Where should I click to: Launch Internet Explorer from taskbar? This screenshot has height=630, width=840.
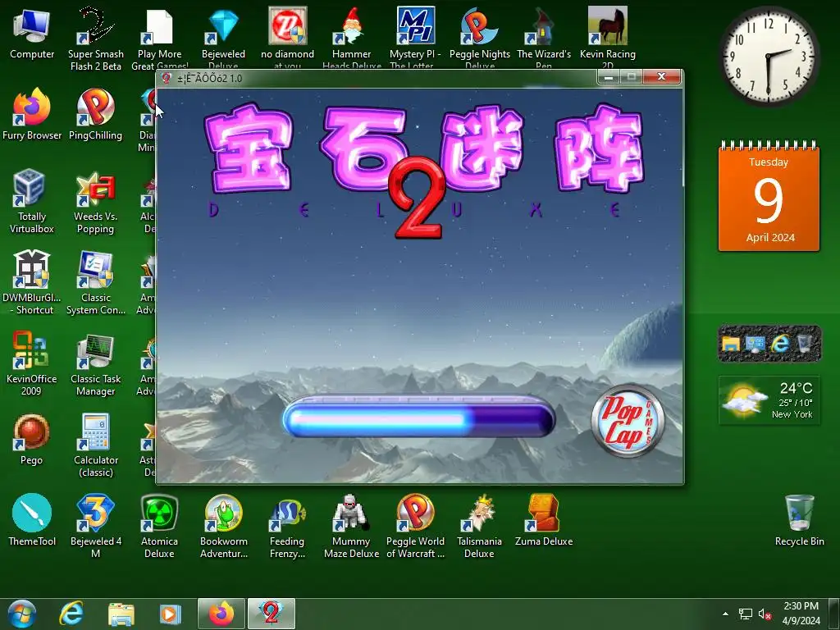71,614
